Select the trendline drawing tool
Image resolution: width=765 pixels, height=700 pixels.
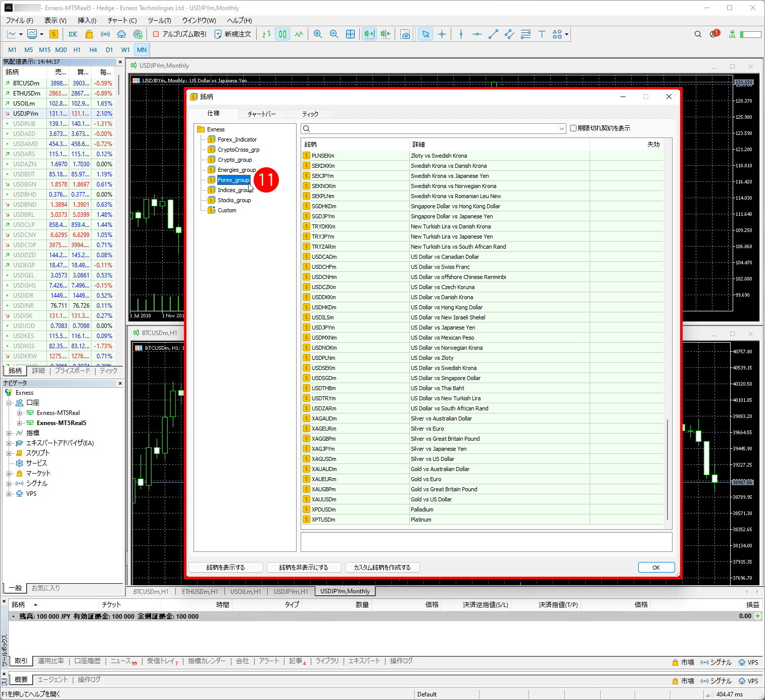coord(493,34)
